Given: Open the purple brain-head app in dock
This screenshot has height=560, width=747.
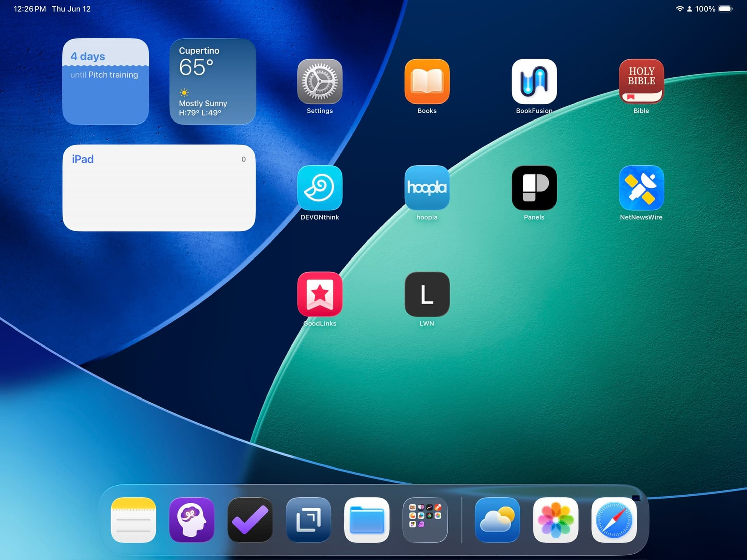Looking at the screenshot, I should 192,520.
